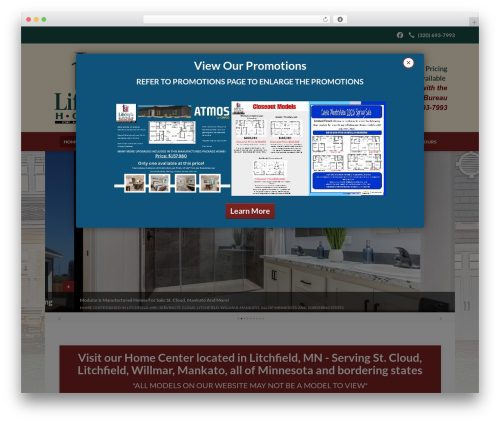Click the 'Closeout Models' red heading

[x=274, y=107]
